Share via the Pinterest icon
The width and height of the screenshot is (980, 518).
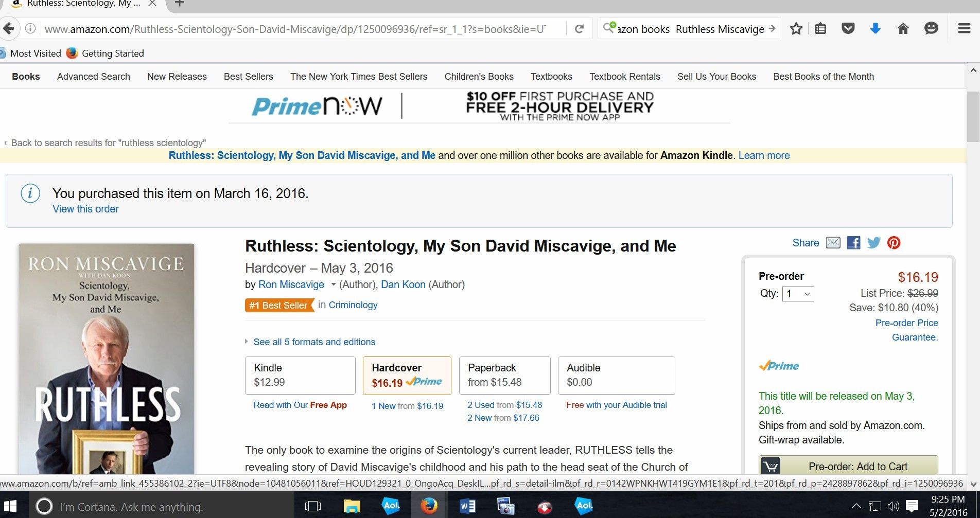coord(894,243)
